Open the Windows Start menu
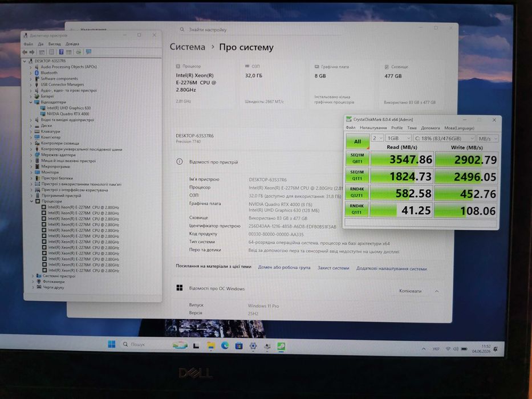532x399 pixels. [112, 344]
